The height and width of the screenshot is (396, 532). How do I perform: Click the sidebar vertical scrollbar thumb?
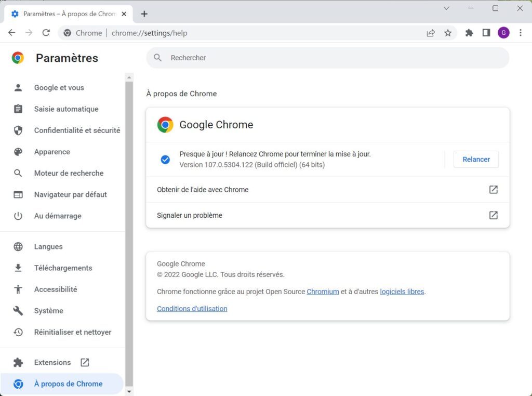coord(129,234)
